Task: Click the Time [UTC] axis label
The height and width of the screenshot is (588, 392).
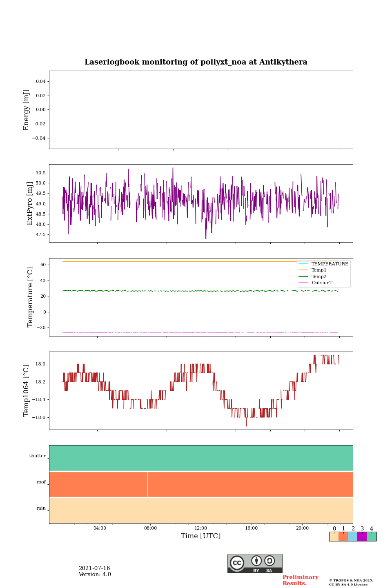Action: click(201, 536)
